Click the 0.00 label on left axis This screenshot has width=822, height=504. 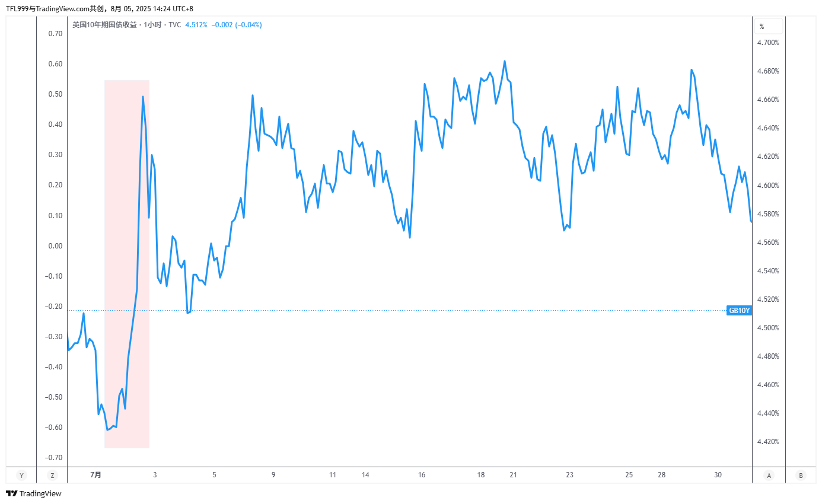coord(55,246)
